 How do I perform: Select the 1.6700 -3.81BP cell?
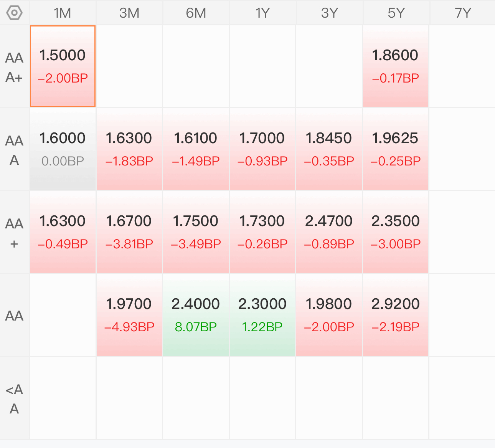[x=129, y=232]
